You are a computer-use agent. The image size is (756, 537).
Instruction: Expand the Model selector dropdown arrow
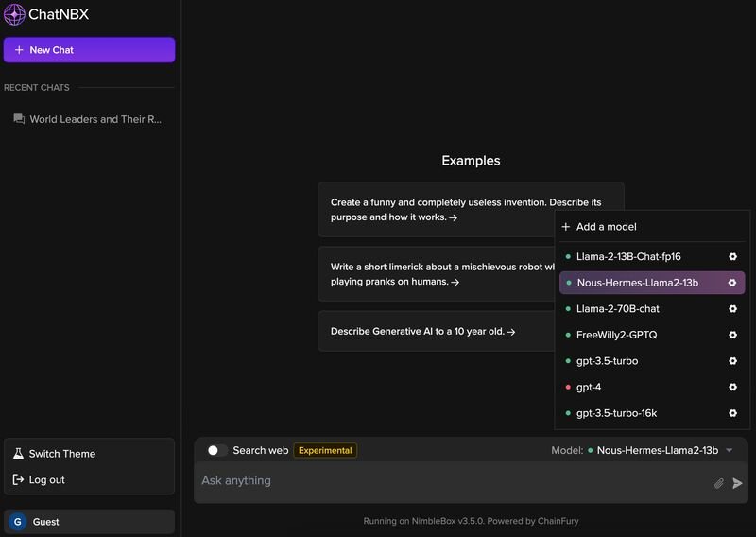coord(730,451)
